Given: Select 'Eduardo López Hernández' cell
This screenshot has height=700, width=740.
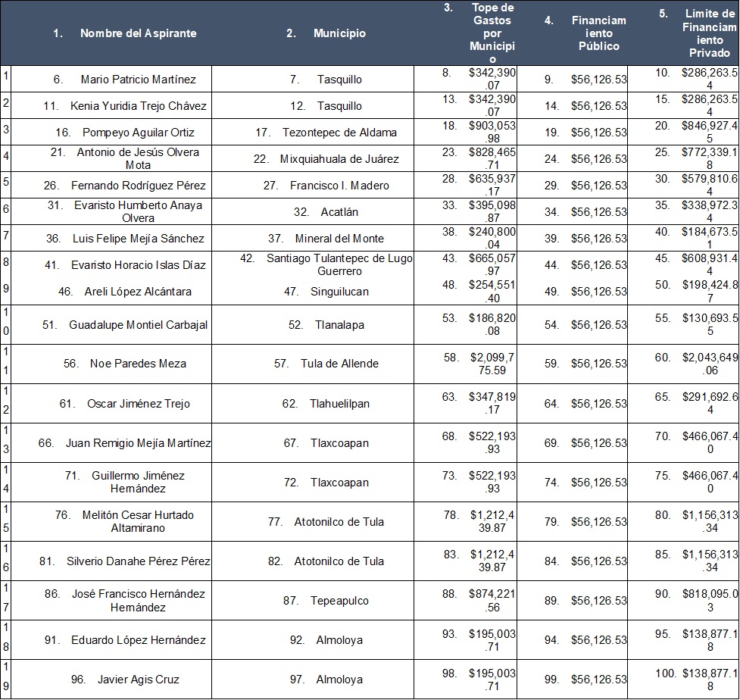Looking at the screenshot, I should tap(139, 640).
